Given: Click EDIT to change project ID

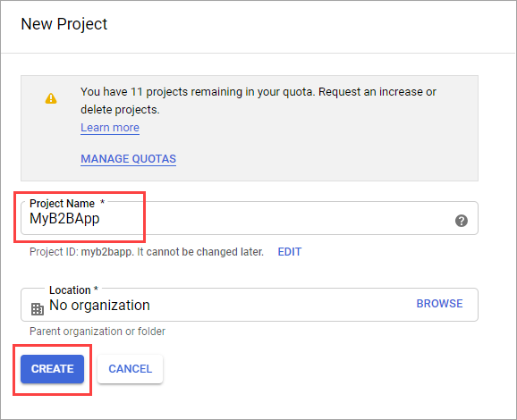Looking at the screenshot, I should 290,252.
